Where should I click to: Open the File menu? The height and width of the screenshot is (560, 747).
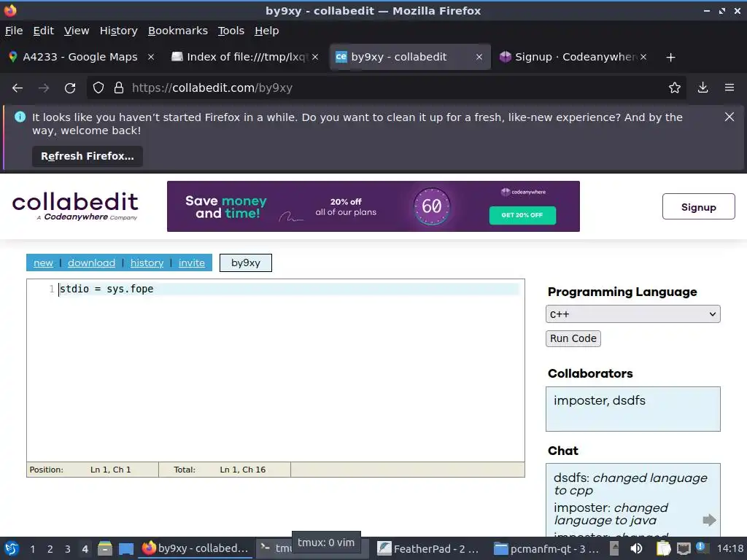pyautogui.click(x=14, y=31)
